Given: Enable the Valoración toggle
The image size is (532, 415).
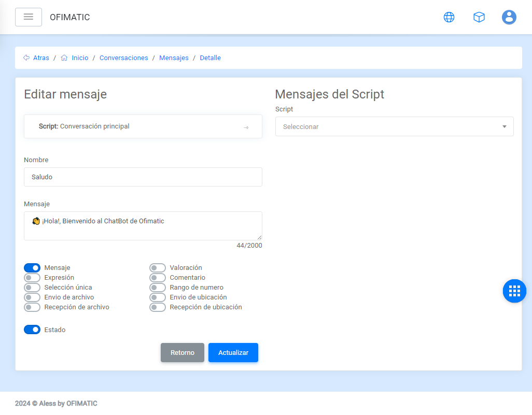Looking at the screenshot, I should [158, 268].
